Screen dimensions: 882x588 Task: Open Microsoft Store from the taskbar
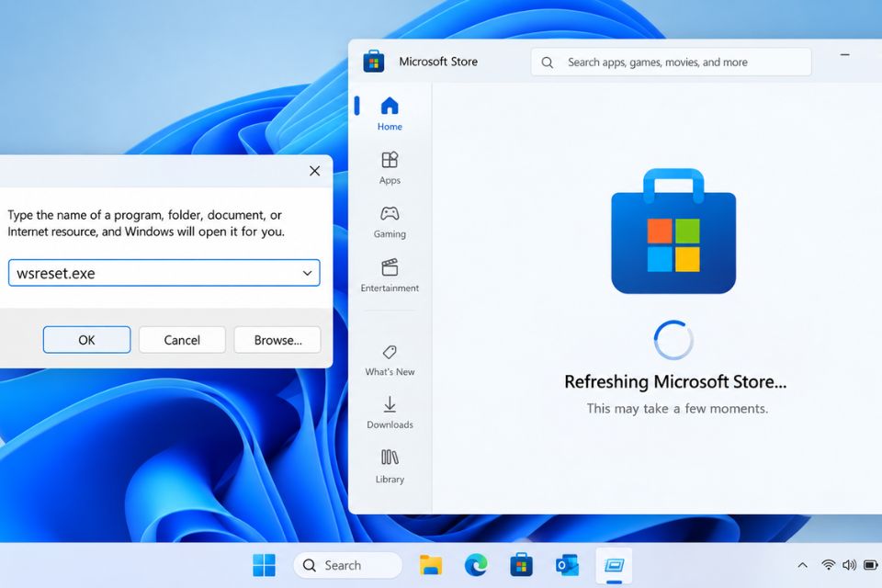click(x=521, y=565)
